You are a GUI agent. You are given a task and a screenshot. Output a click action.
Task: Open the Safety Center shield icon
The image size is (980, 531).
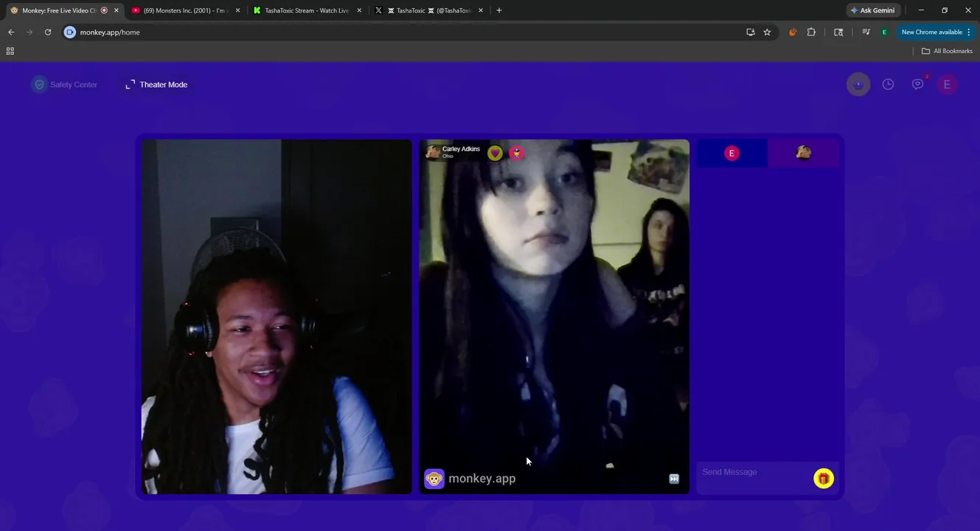coord(40,85)
